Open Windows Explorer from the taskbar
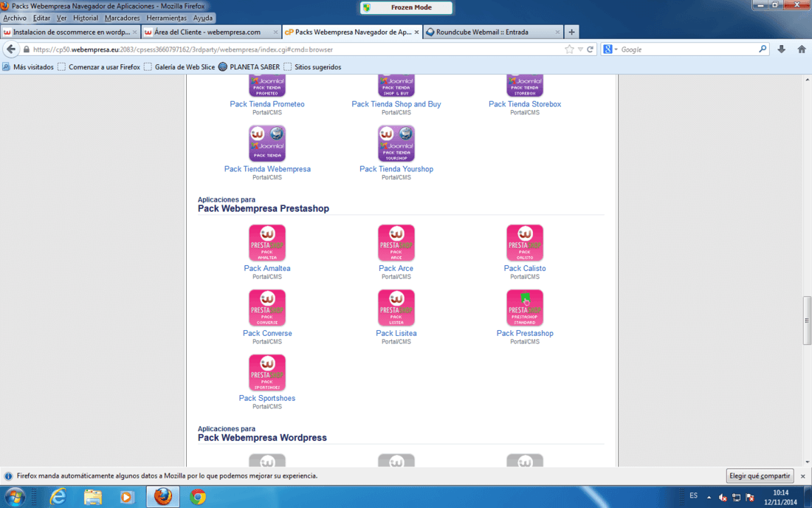This screenshot has height=508, width=812. pyautogui.click(x=93, y=497)
